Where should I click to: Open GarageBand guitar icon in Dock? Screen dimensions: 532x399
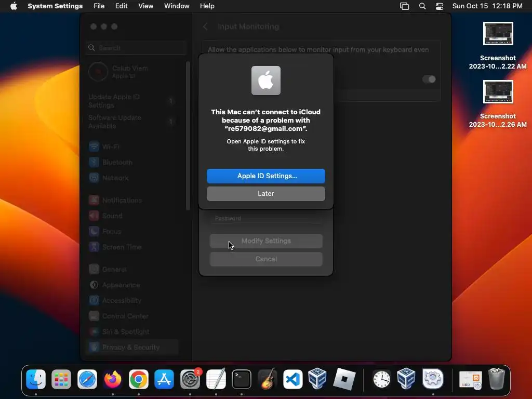point(268,379)
